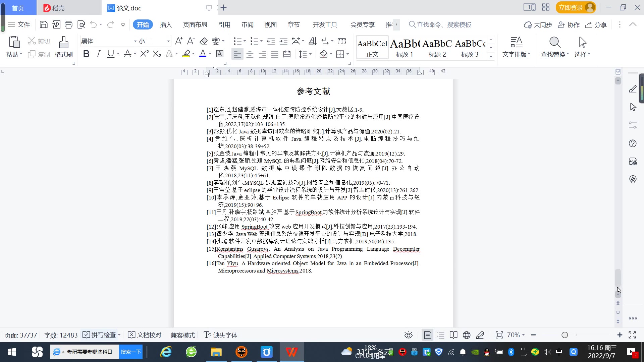This screenshot has height=362, width=644.
Task: Undo the last action
Action: coord(94,24)
